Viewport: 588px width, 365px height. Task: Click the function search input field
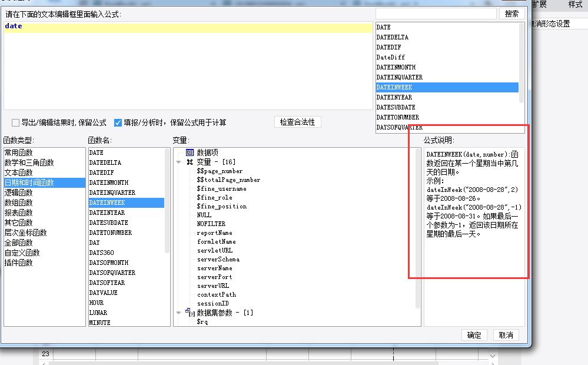point(436,14)
